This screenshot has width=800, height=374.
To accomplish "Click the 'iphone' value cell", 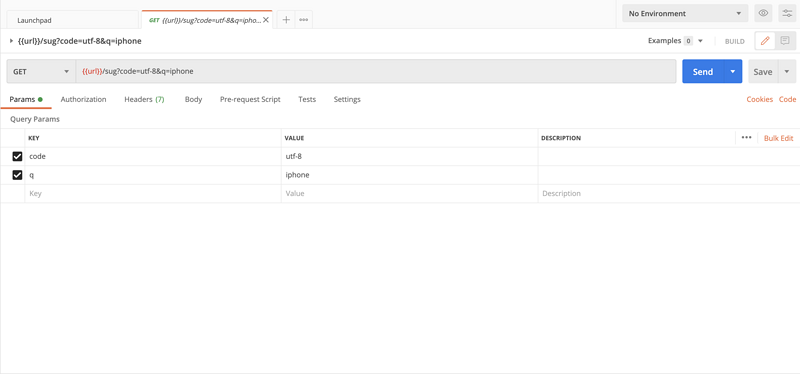I will [410, 175].
